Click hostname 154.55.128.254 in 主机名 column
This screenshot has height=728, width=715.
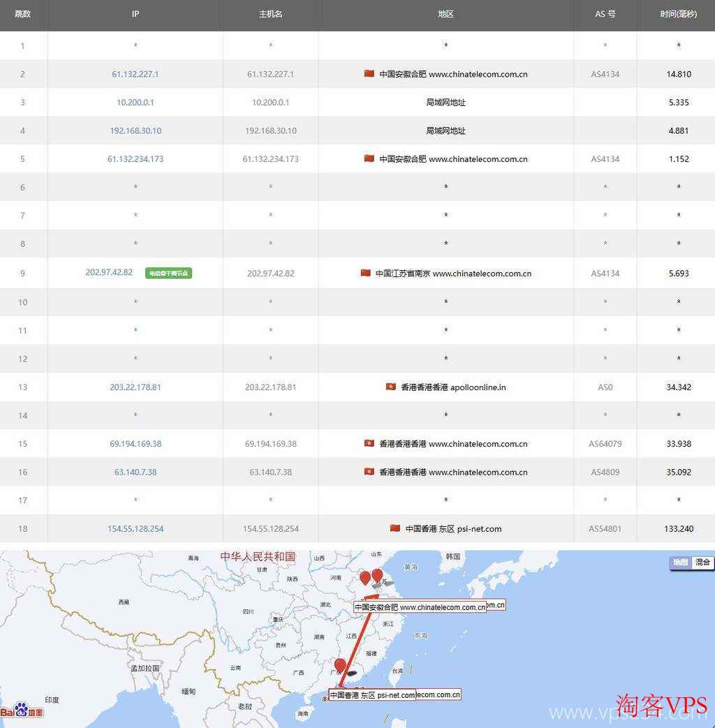coord(270,528)
